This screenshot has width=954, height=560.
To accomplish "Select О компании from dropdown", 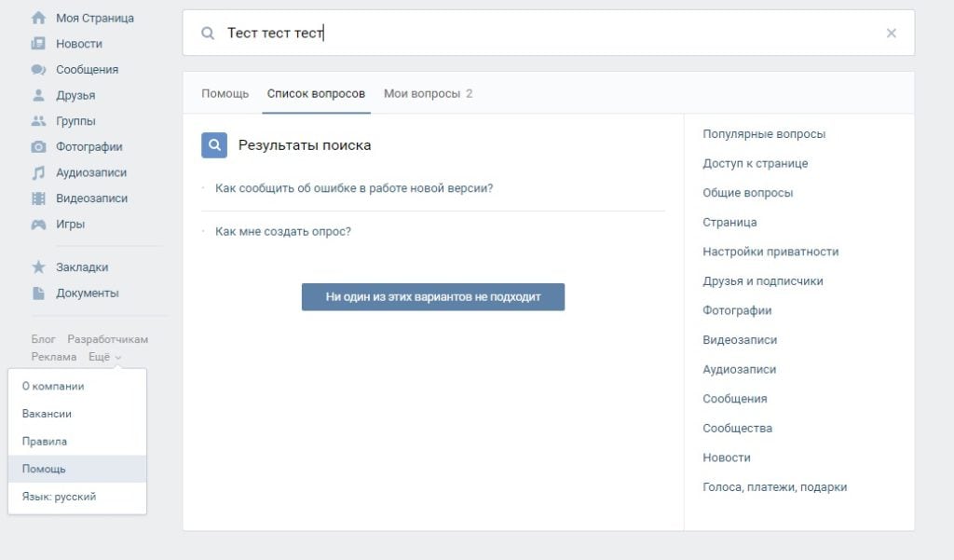I will click(77, 387).
